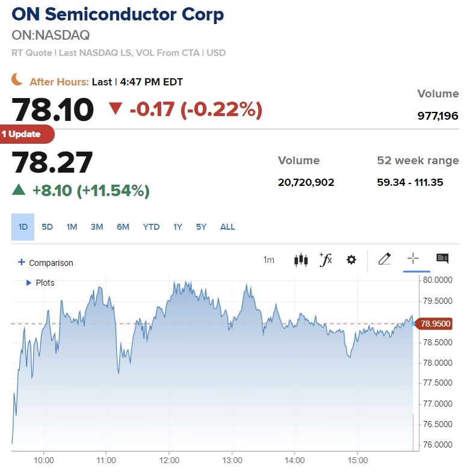This screenshot has height=474, width=476.
Task: Open the 1m interval dropdown
Action: 269,260
